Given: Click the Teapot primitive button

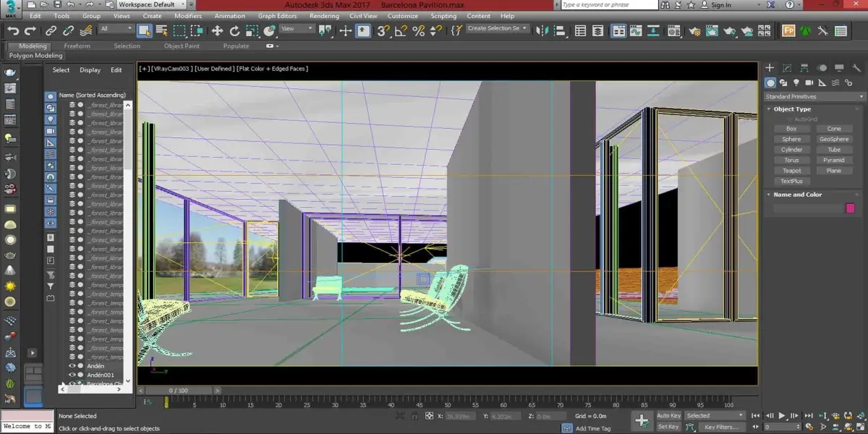Looking at the screenshot, I should [x=791, y=171].
